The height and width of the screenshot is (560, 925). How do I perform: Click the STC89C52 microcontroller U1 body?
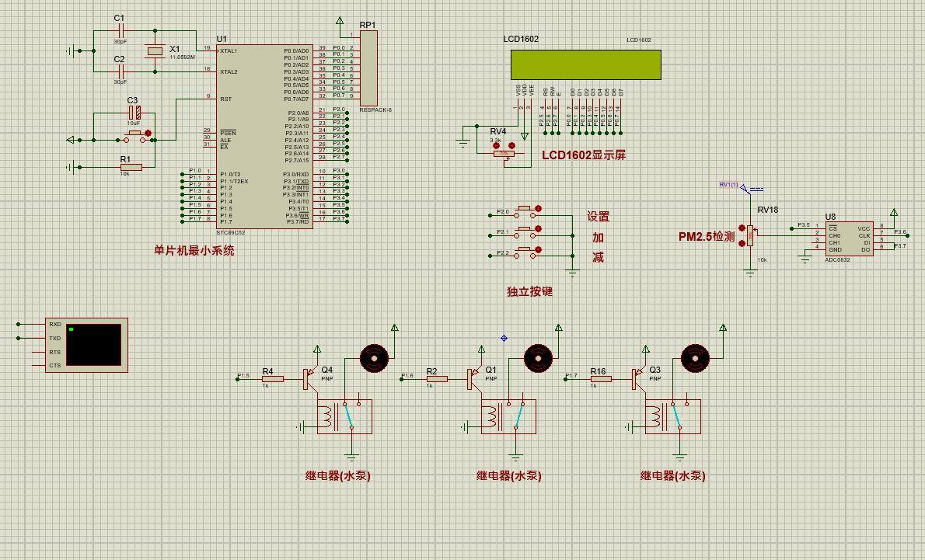[x=265, y=137]
